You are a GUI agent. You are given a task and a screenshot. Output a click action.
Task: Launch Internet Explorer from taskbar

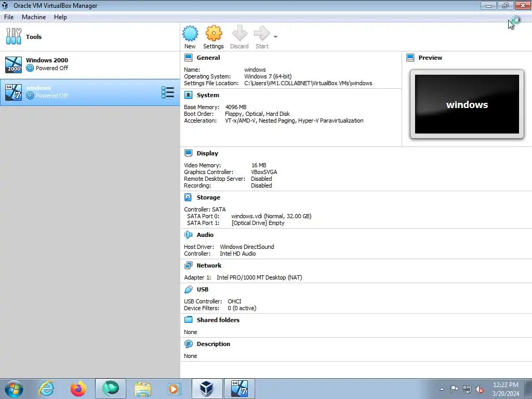pyautogui.click(x=46, y=389)
